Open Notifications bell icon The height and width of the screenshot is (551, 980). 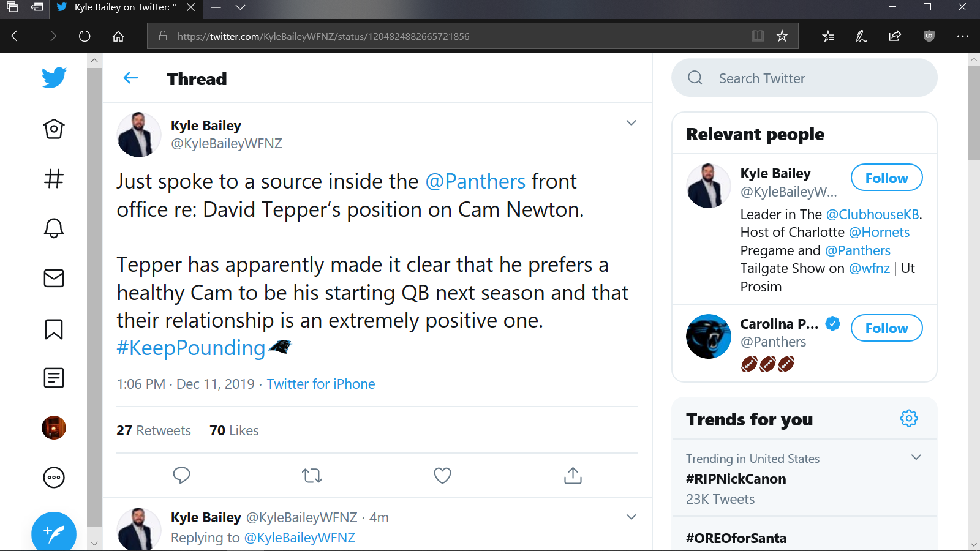click(54, 228)
